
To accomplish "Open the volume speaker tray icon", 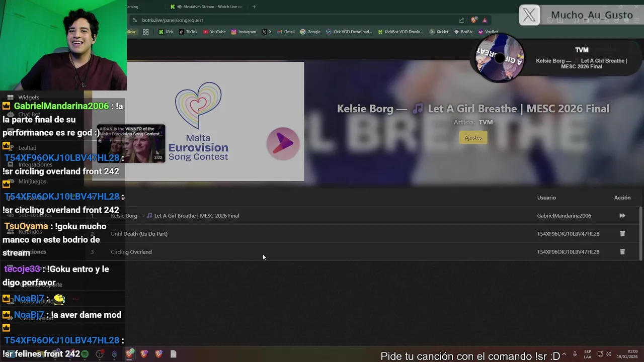I will coord(608,354).
